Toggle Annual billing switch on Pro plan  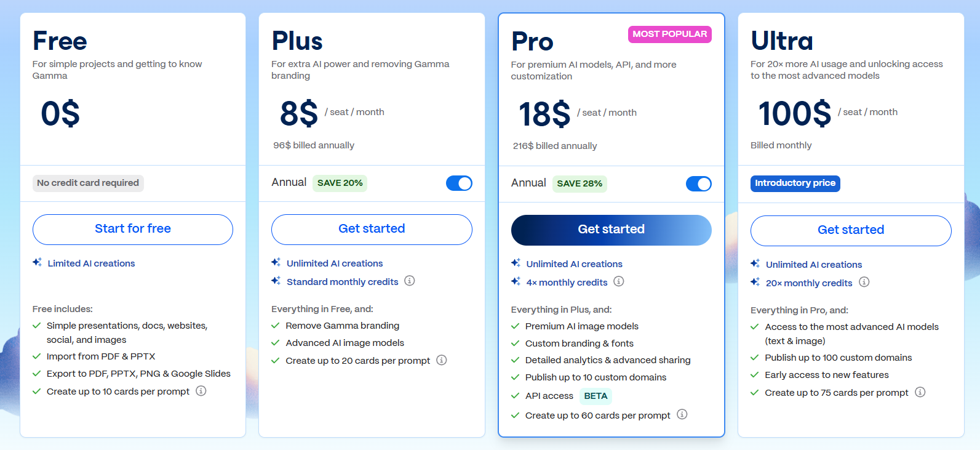(x=699, y=183)
